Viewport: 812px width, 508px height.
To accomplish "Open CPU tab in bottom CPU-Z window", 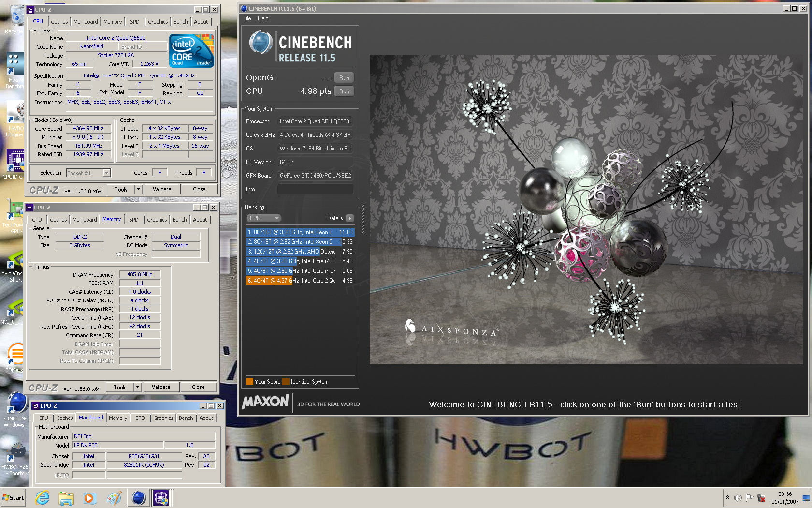I will click(x=43, y=418).
